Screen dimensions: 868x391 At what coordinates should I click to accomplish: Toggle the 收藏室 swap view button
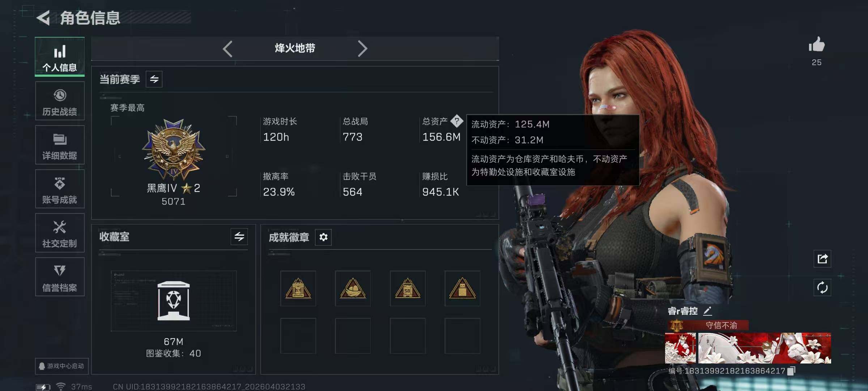(x=239, y=237)
